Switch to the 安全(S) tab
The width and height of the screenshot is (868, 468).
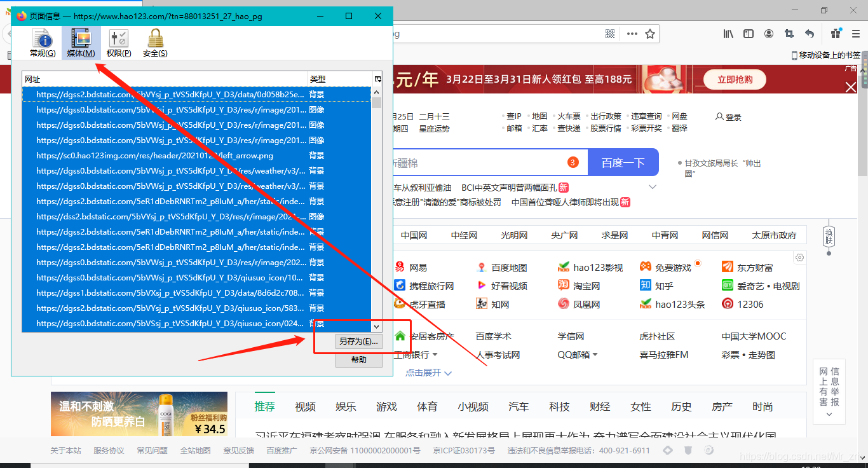pos(154,42)
